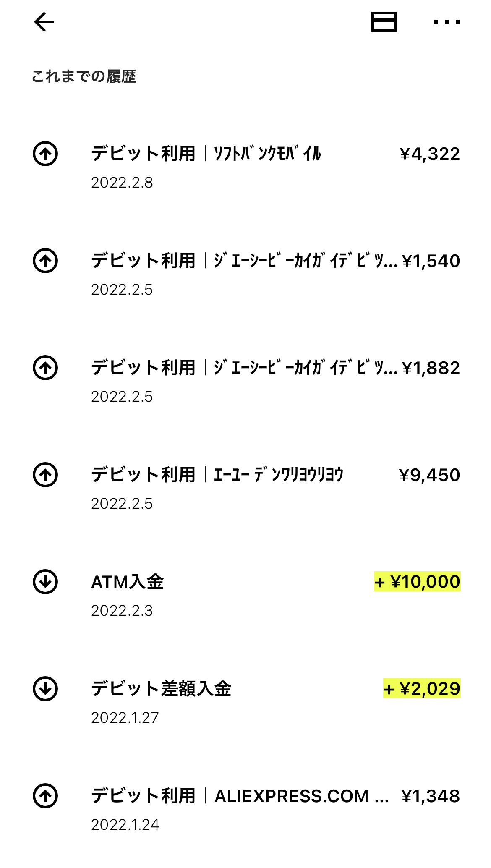Click incoming arrow icon beside ATM入金
Viewport: 491px width, 868px height.
45,582
